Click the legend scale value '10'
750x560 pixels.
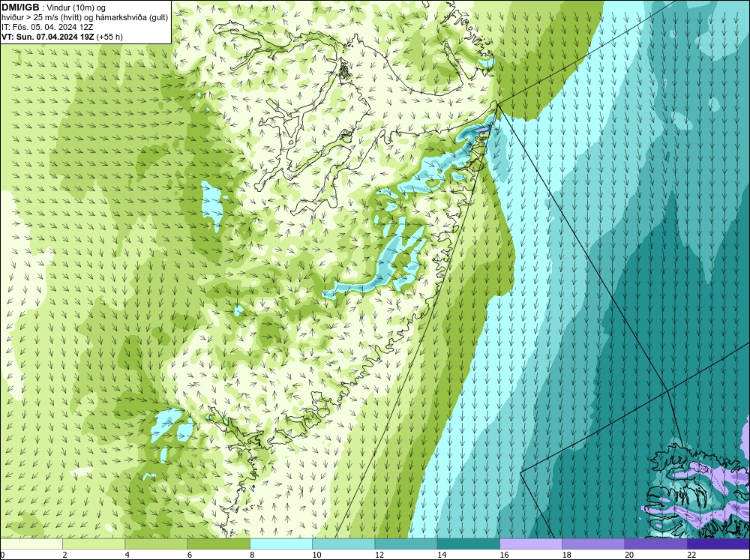pyautogui.click(x=316, y=555)
